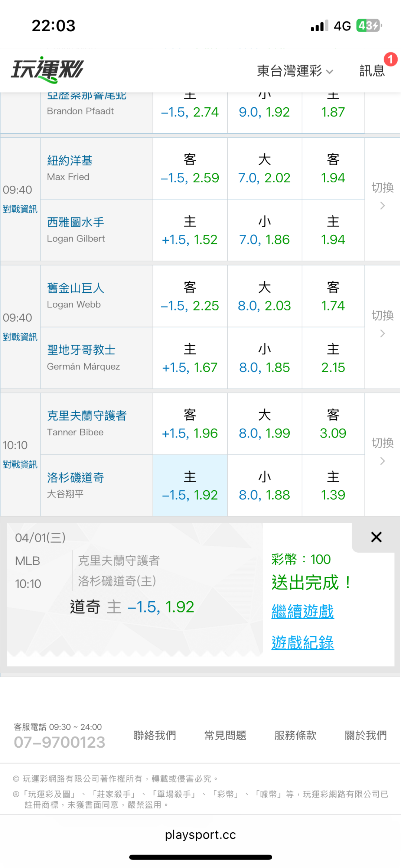The width and height of the screenshot is (401, 868).
Task: Open 服務條款 footer link
Action: tap(295, 735)
